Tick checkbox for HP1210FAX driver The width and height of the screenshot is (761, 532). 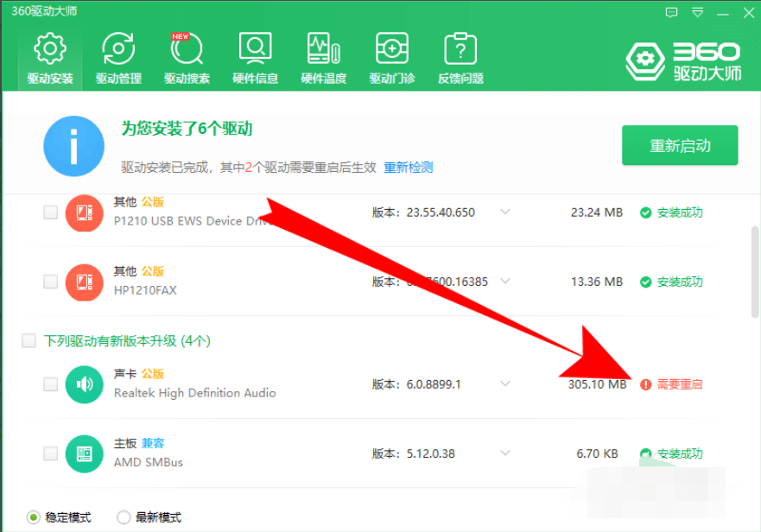[50, 282]
